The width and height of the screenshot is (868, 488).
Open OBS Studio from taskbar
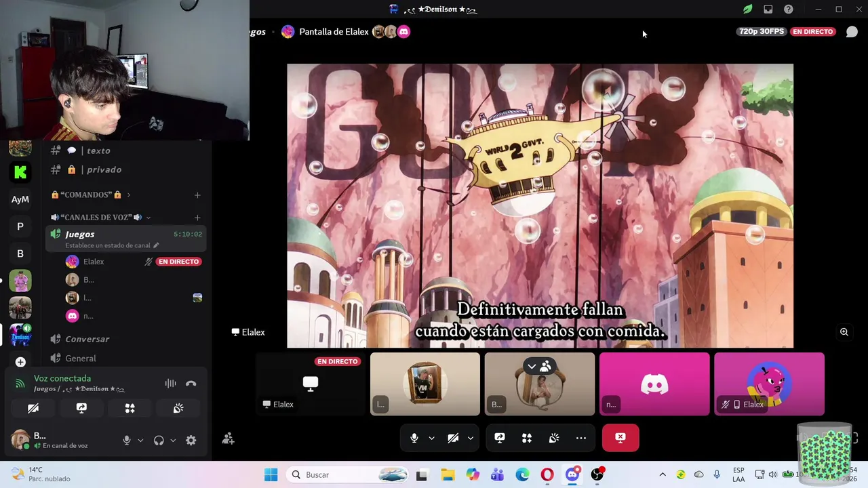[x=597, y=474]
